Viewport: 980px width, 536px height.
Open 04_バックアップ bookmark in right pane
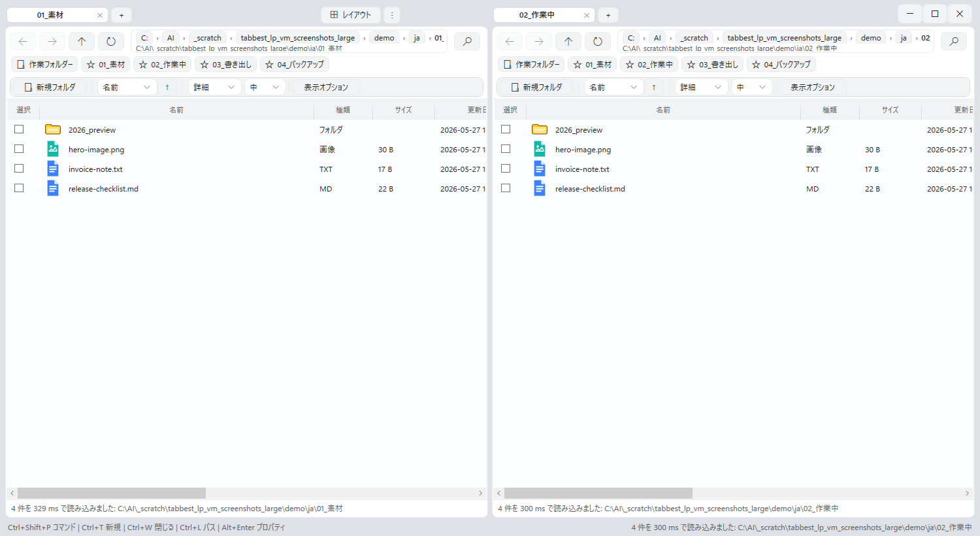tap(781, 64)
